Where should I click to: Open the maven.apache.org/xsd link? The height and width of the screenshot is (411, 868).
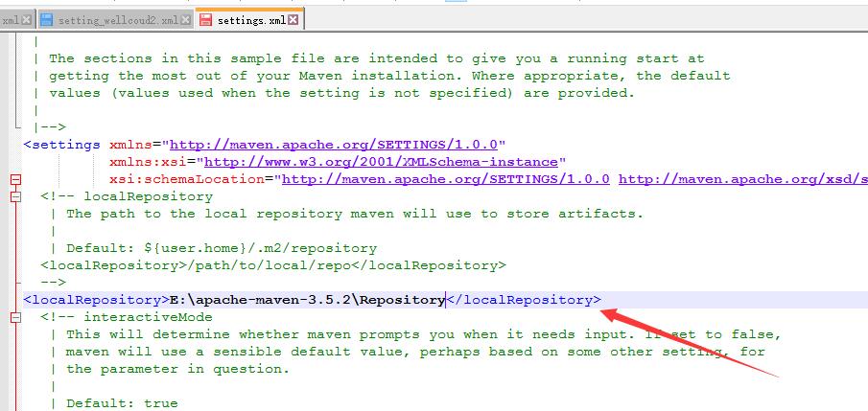click(x=743, y=179)
